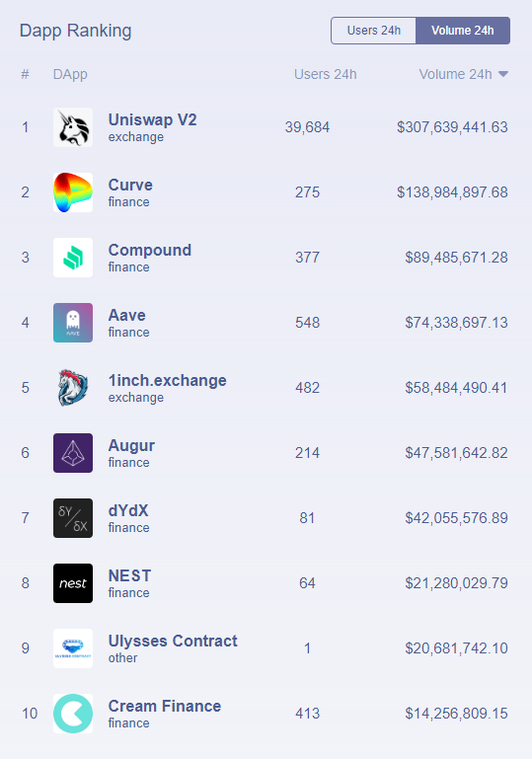Open the Cream Finance teal logo

click(73, 714)
